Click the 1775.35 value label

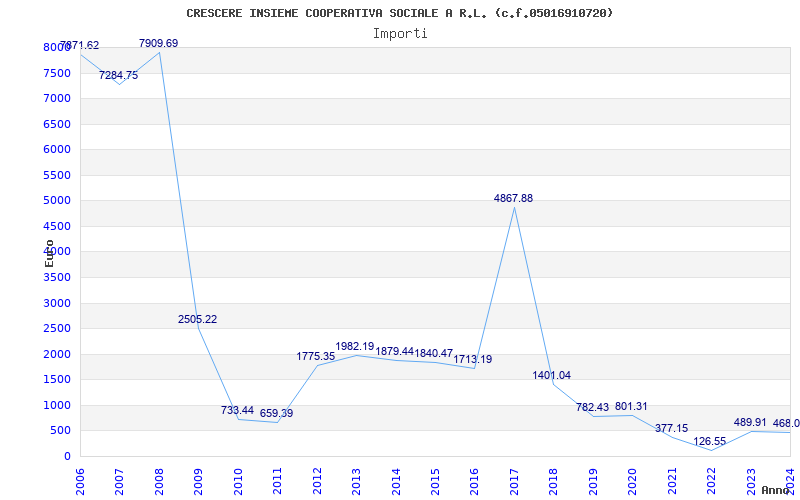(316, 357)
